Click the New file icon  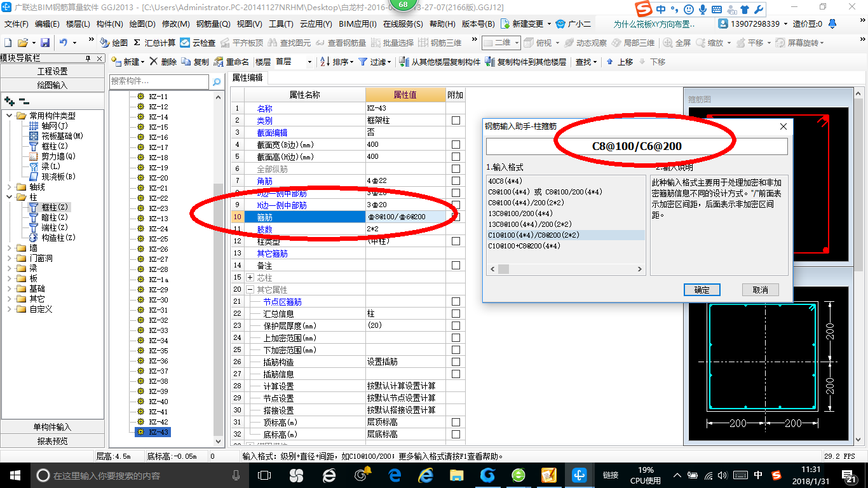(8, 43)
